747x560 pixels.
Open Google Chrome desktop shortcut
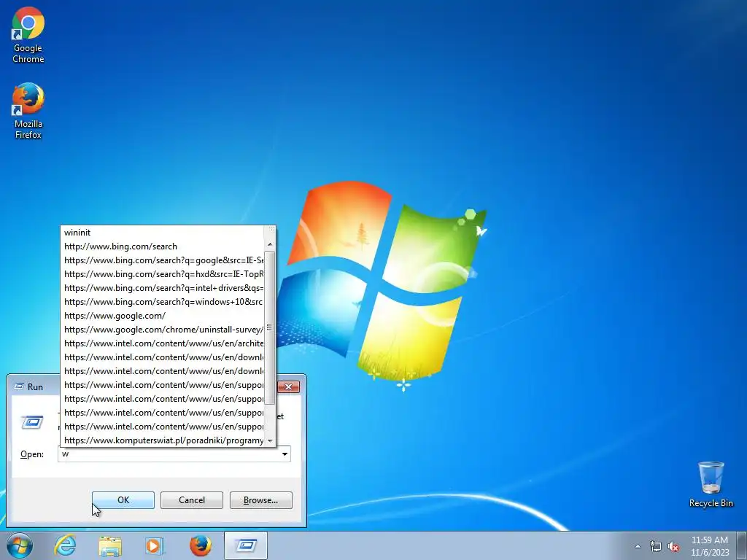coord(28,36)
